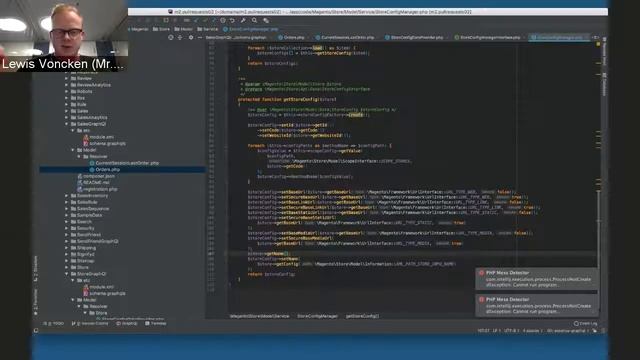Open the Version Control tool window
This screenshot has width=640, height=360.
[x=90, y=323]
